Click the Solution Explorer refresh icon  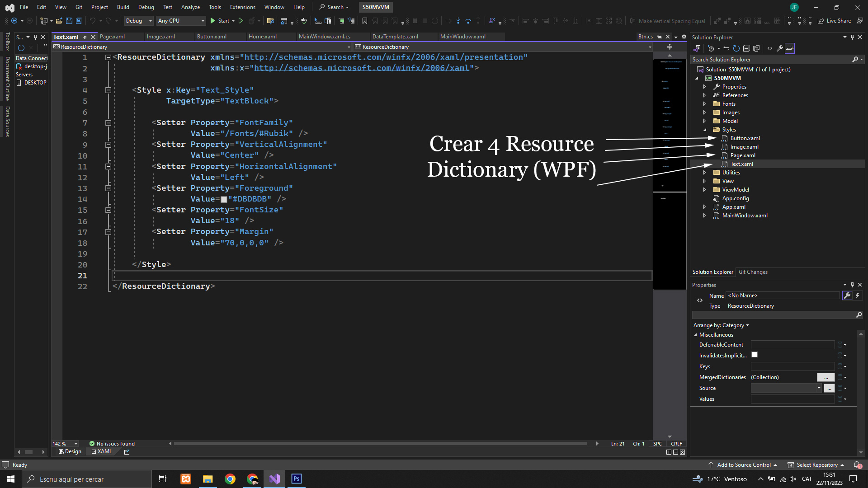coord(736,48)
